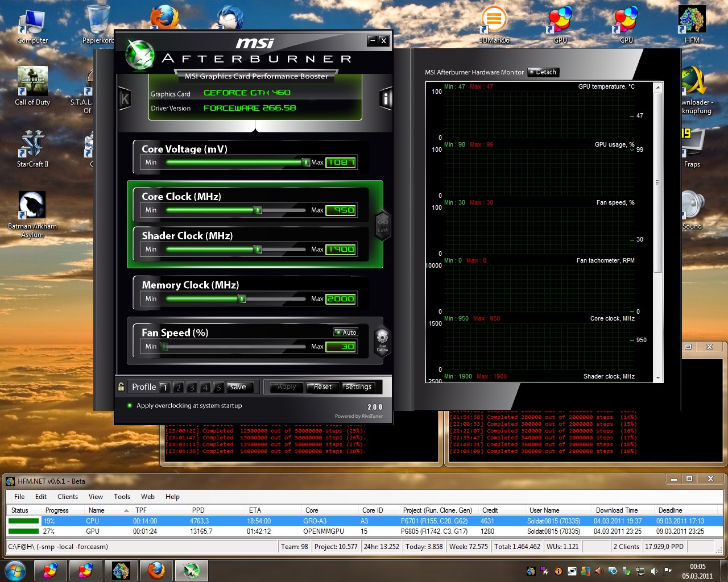The width and height of the screenshot is (728, 582).
Task: Switch to Firefox on the taskbar
Action: coord(156,570)
